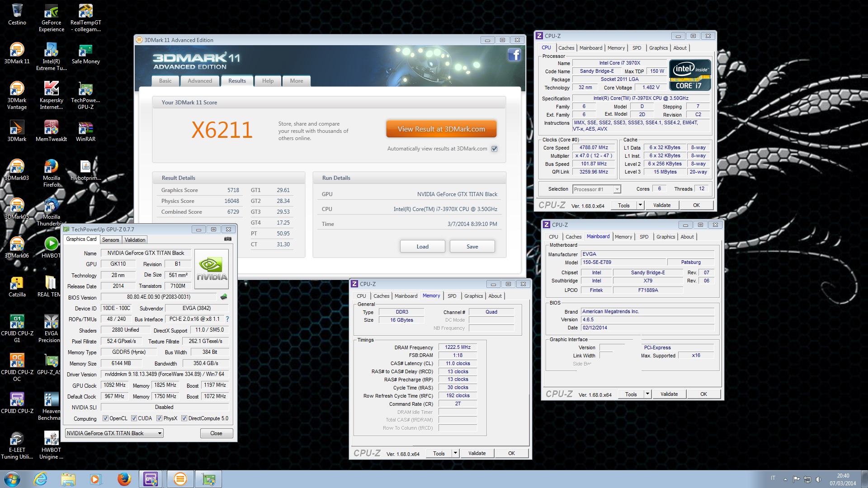Open GPU selection dropdown in GPU-Z
Screen dimensions: 868x488
114,433
